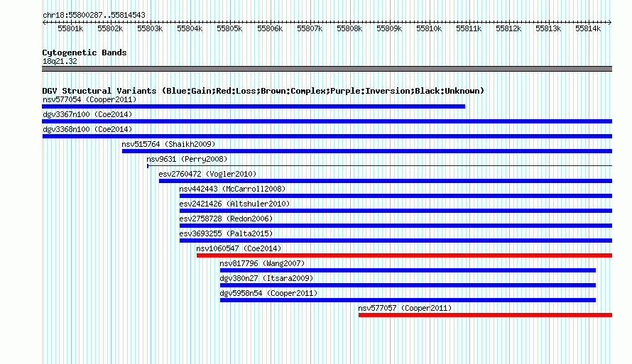
Task: Open the dgv5958n54 (Cooper2011) label
Action: [268, 293]
